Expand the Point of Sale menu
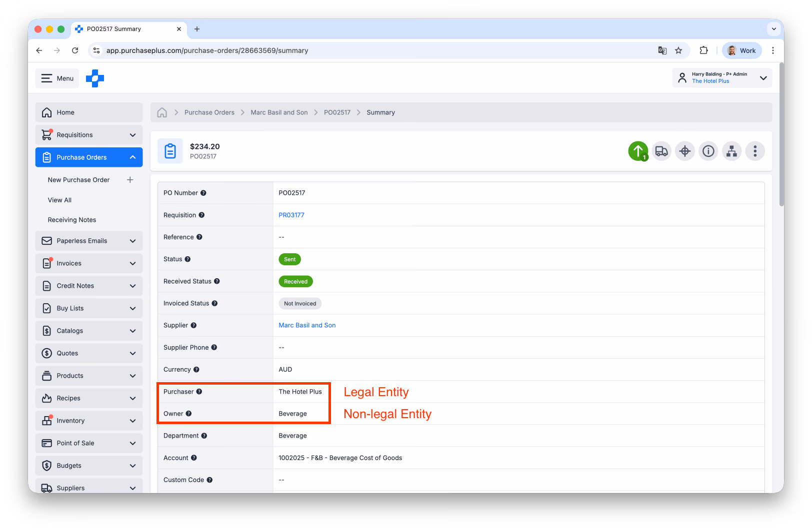Viewport: 812px width, 530px height. coord(89,443)
